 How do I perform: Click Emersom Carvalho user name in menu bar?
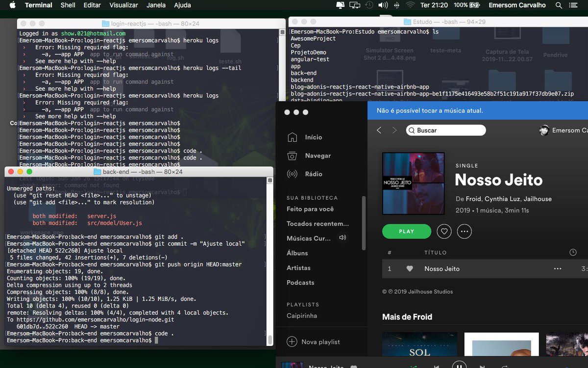(x=517, y=5)
